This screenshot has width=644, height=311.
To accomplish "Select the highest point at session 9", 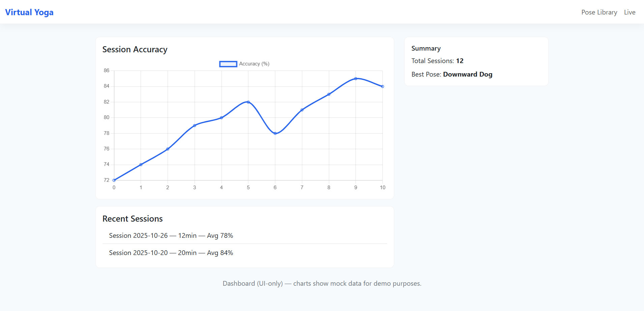I will tap(356, 79).
